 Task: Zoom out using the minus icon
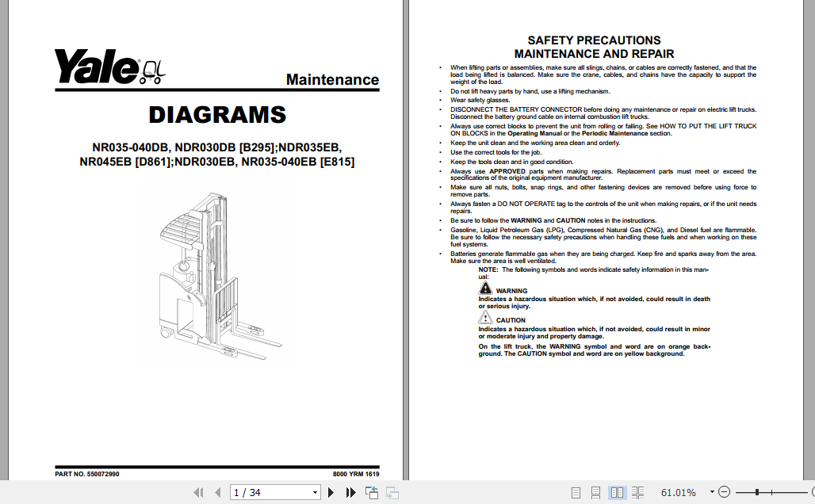coord(724,492)
